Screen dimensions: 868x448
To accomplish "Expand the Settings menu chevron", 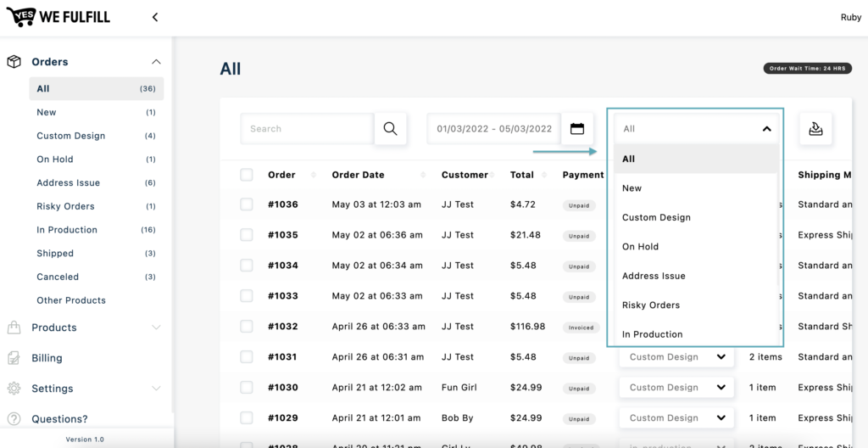I will (x=156, y=389).
